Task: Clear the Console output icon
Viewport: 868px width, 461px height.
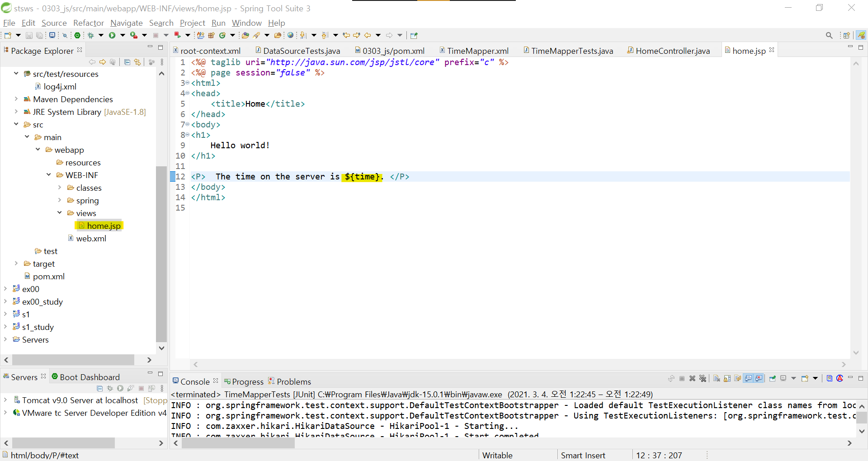Action: [x=717, y=379]
